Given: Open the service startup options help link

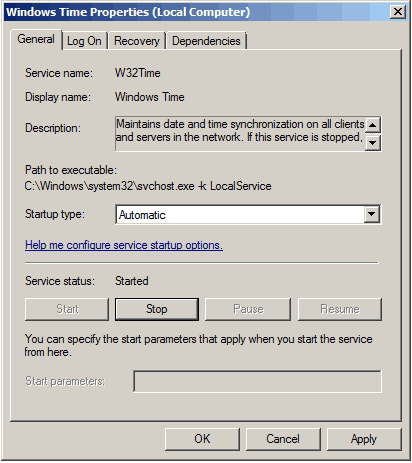Looking at the screenshot, I should pyautogui.click(x=124, y=245).
